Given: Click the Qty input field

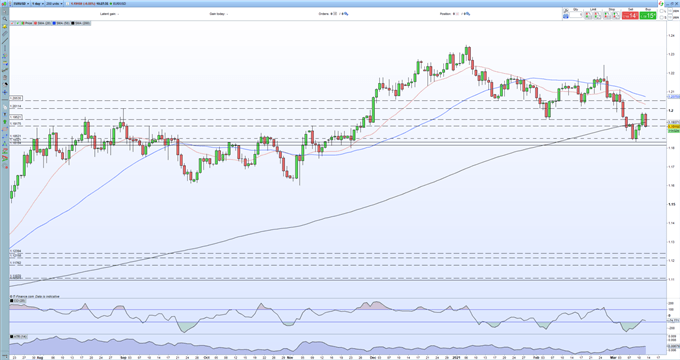Looking at the screenshot, I should [576, 15].
